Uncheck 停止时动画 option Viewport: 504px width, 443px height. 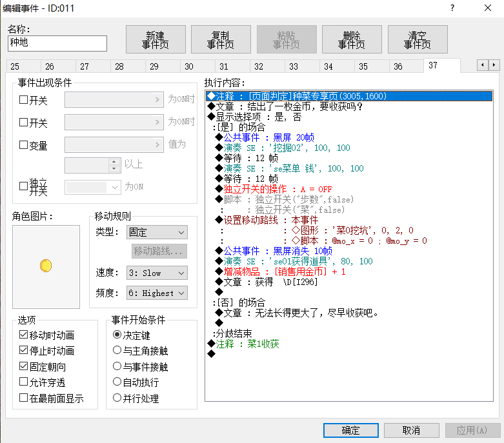tap(23, 350)
